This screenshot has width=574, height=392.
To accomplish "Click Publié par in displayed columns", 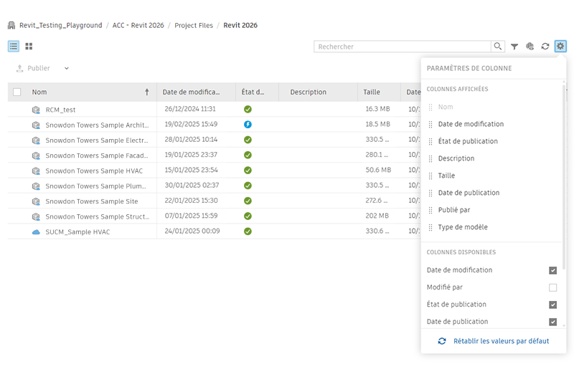I will click(x=454, y=210).
